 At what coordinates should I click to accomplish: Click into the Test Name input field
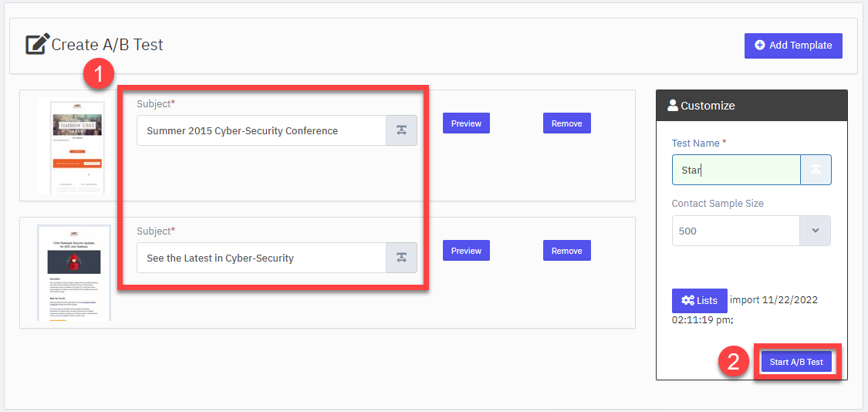click(x=736, y=170)
